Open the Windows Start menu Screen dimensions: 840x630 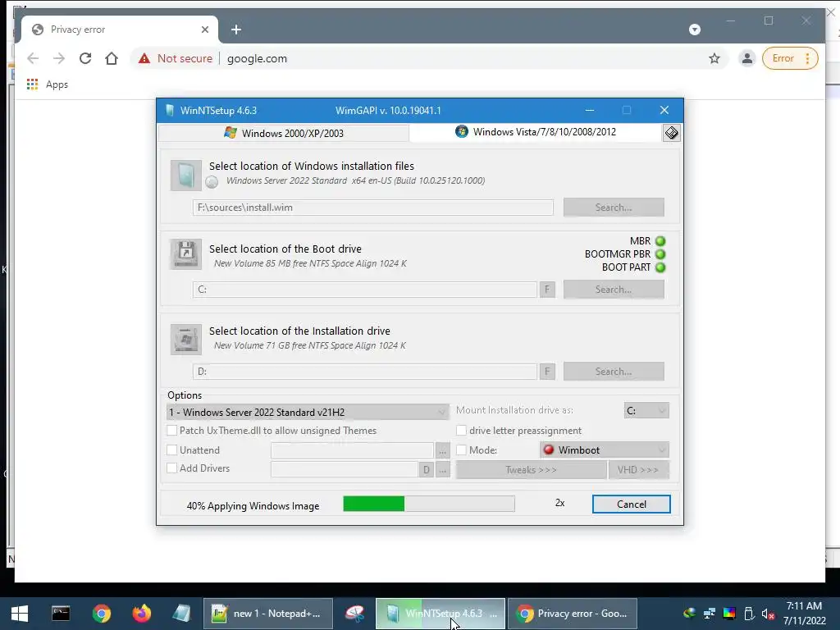[x=20, y=614]
